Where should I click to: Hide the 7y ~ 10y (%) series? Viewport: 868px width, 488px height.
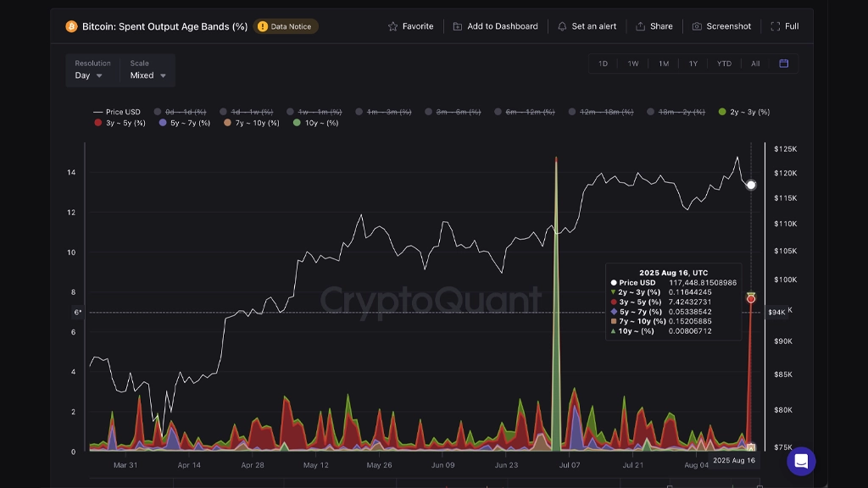[251, 123]
